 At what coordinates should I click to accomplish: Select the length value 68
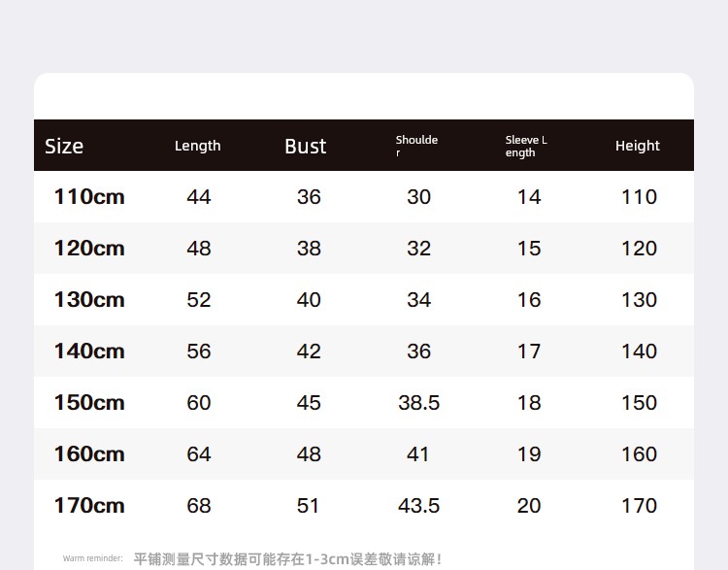[199, 506]
